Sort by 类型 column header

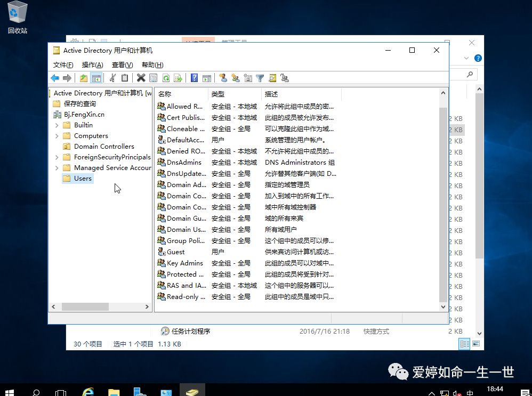235,94
